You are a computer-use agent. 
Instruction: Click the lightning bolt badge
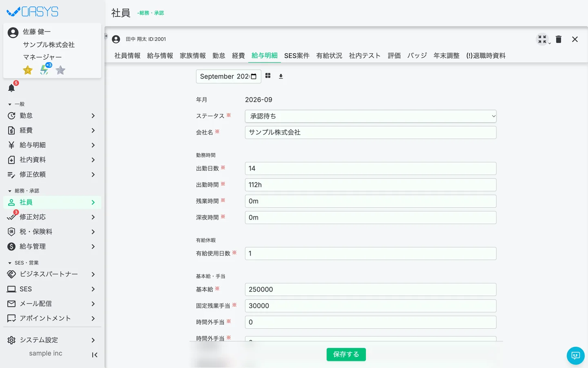44,70
